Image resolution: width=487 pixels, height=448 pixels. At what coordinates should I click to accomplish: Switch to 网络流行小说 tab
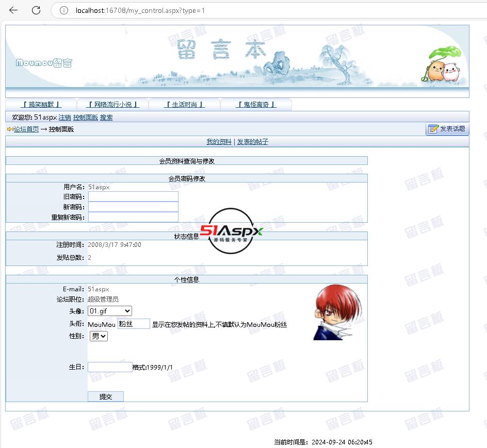(x=112, y=105)
